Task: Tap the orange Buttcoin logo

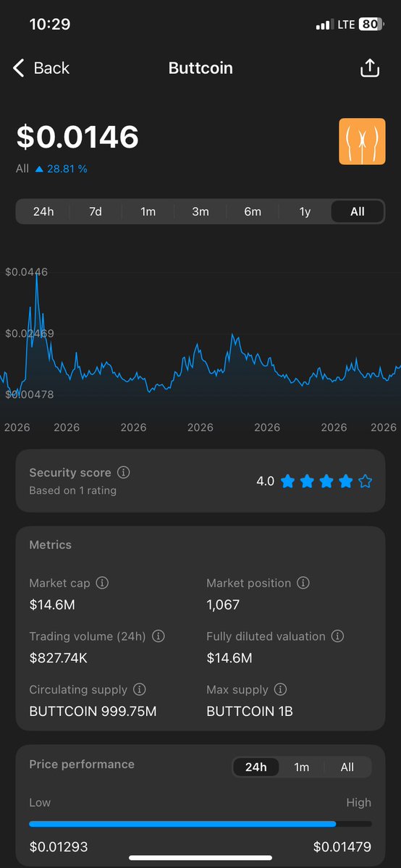Action: 362,142
